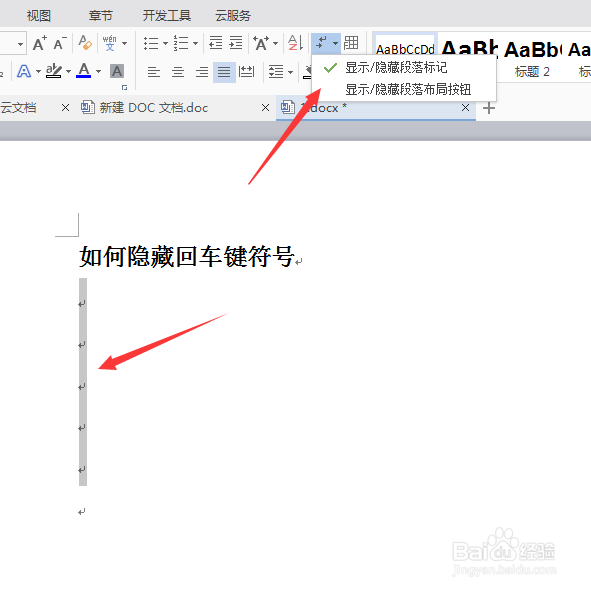Align paragraph text to the right
Viewport: 591px width, 591px height.
202,72
